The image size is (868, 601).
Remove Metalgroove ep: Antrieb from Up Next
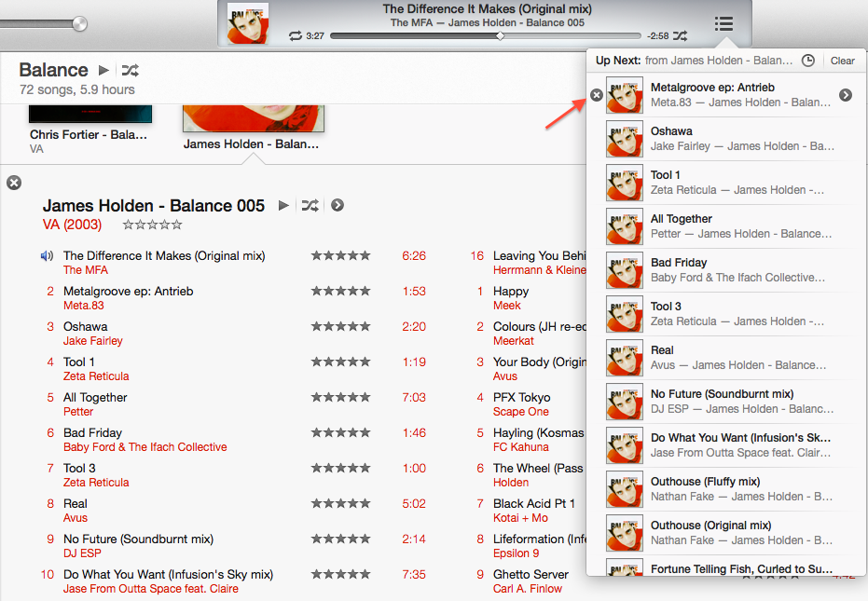tap(596, 95)
